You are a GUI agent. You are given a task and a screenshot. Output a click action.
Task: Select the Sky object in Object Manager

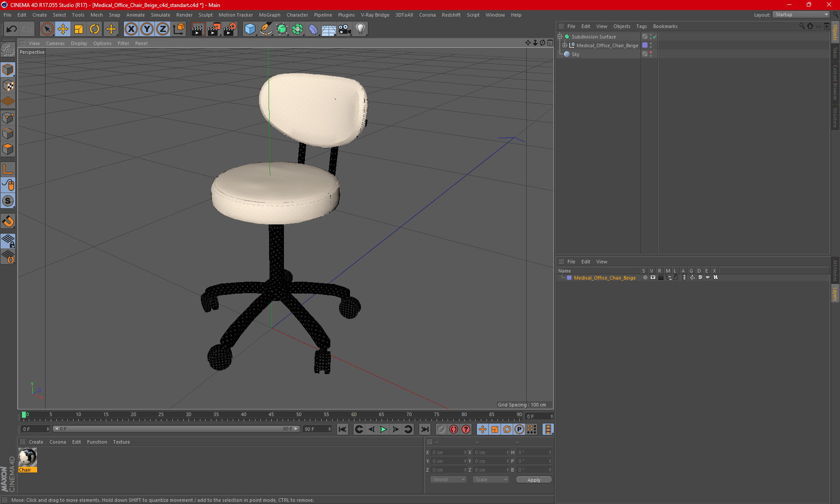[575, 54]
